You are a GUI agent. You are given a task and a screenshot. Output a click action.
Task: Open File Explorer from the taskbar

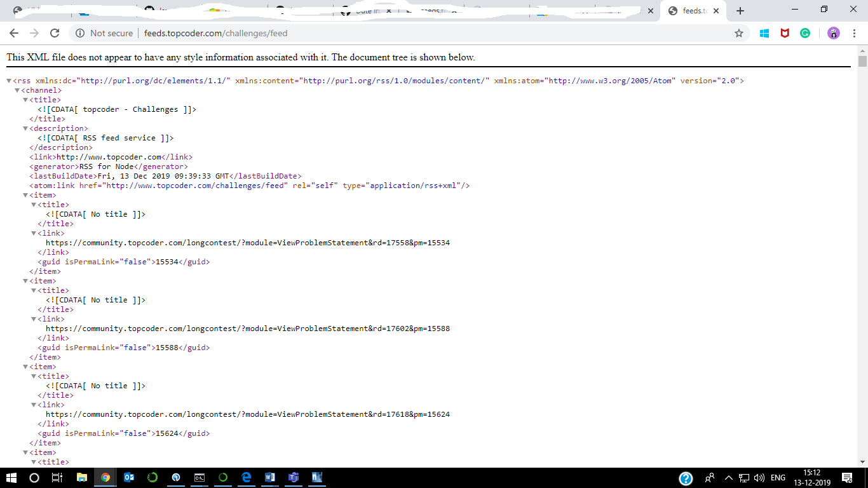[81, 477]
